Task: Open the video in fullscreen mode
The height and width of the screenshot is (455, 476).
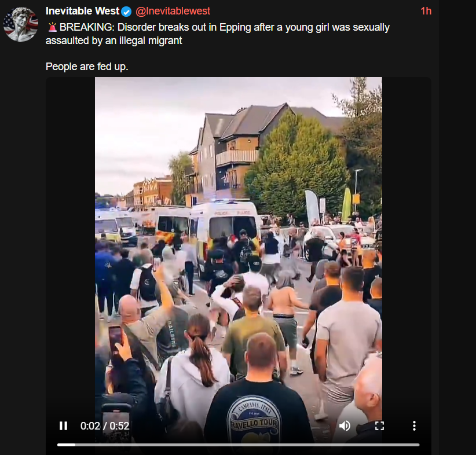Action: coord(379,426)
